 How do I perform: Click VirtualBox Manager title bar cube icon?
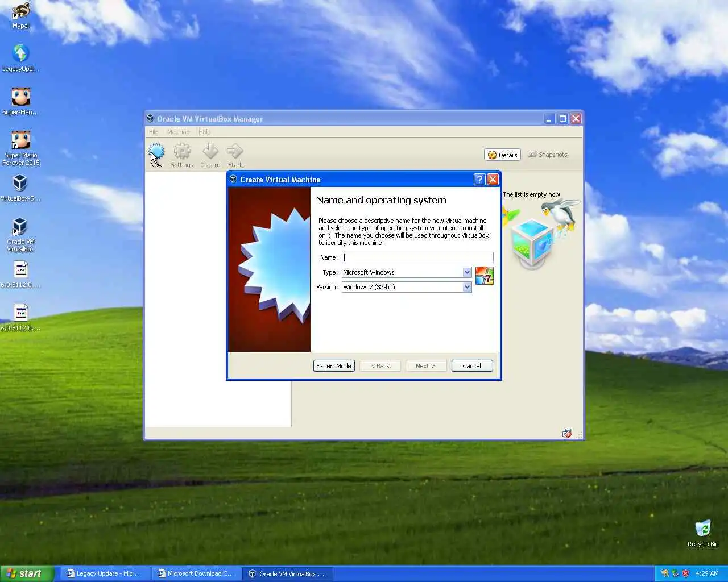150,118
